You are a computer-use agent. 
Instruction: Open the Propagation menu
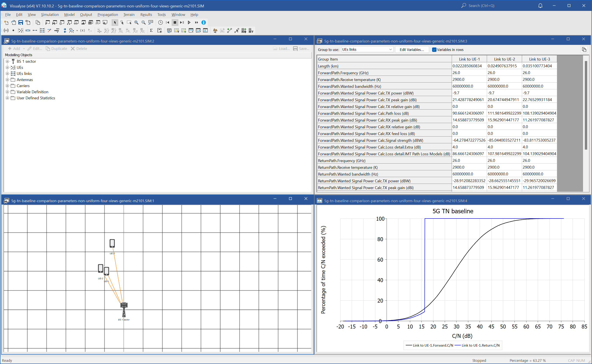[x=108, y=15]
